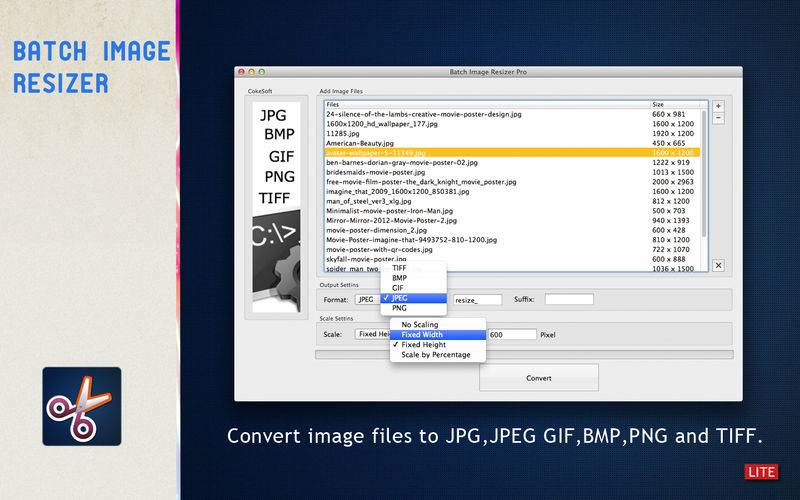Click the pixel value field showing 600
The image size is (800, 500).
point(512,335)
